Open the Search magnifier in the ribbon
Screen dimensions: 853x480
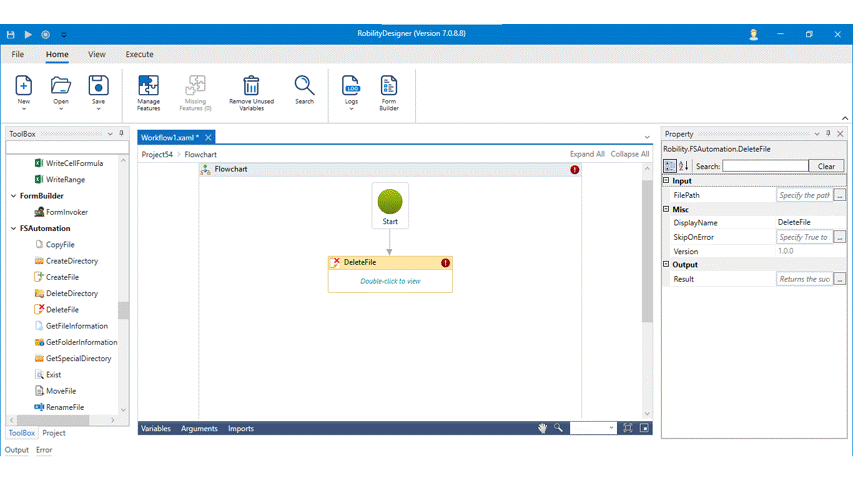304,87
